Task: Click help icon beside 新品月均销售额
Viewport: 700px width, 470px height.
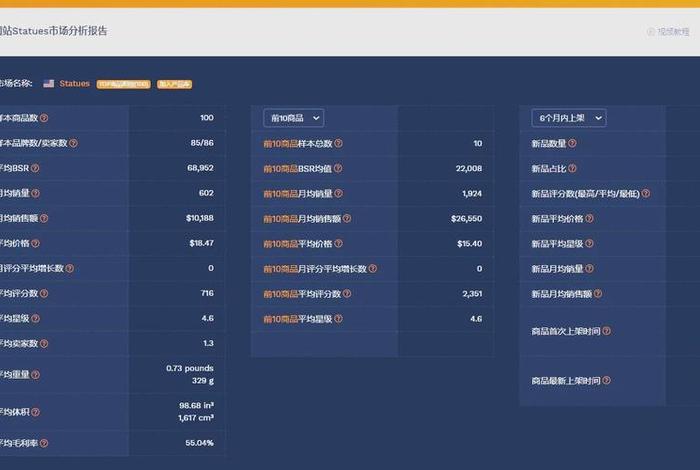Action: coord(598,293)
